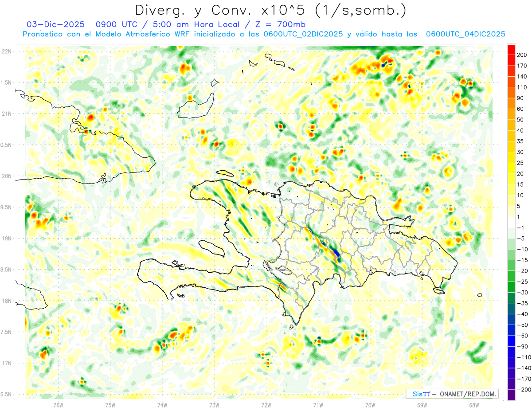Click the '75W' longitude axis label
The image size is (532, 411).
110,405
